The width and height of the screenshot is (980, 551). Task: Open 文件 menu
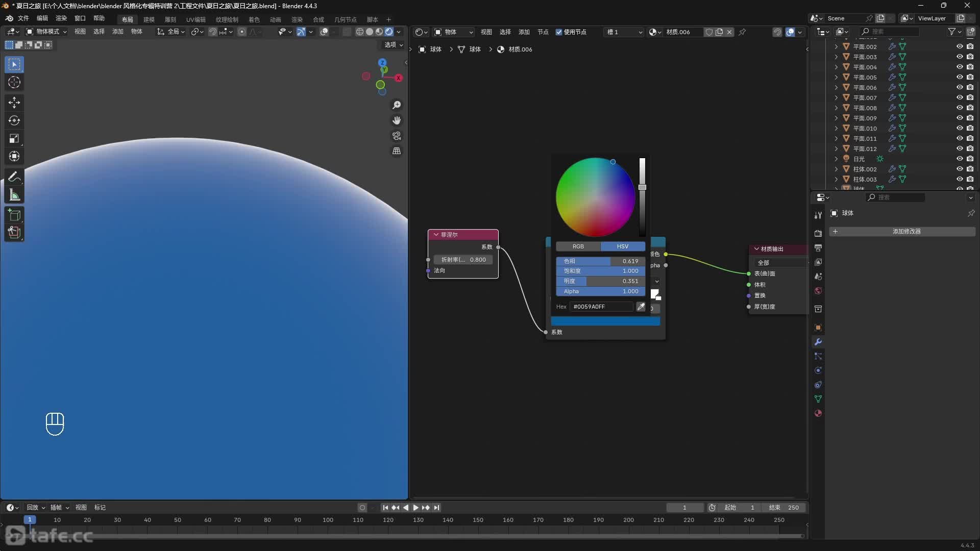pos(23,18)
